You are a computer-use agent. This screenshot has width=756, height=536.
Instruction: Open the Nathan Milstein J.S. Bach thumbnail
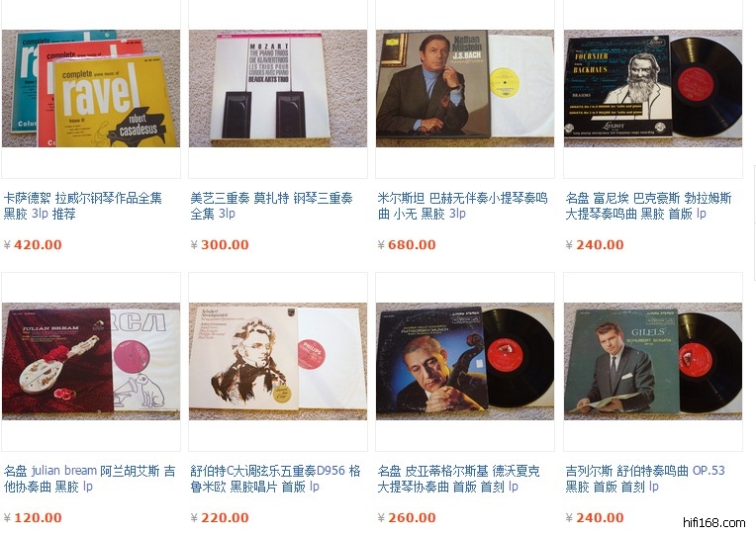click(465, 88)
